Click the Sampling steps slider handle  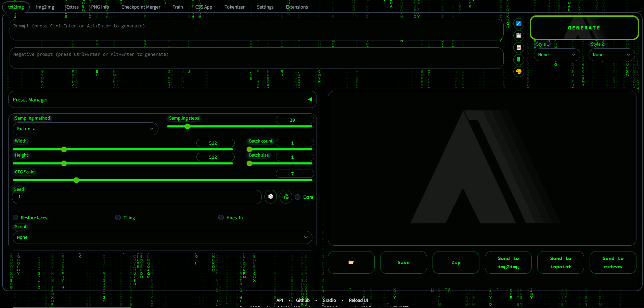point(187,126)
